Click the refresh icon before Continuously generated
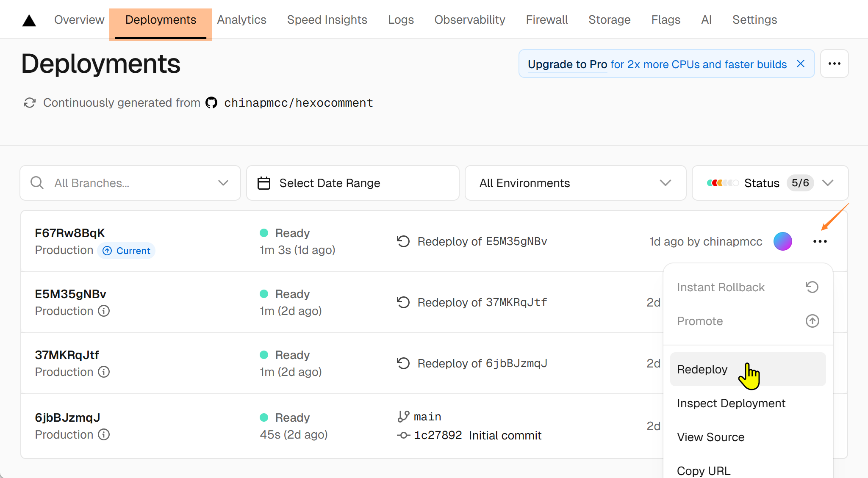The height and width of the screenshot is (478, 868). click(29, 103)
